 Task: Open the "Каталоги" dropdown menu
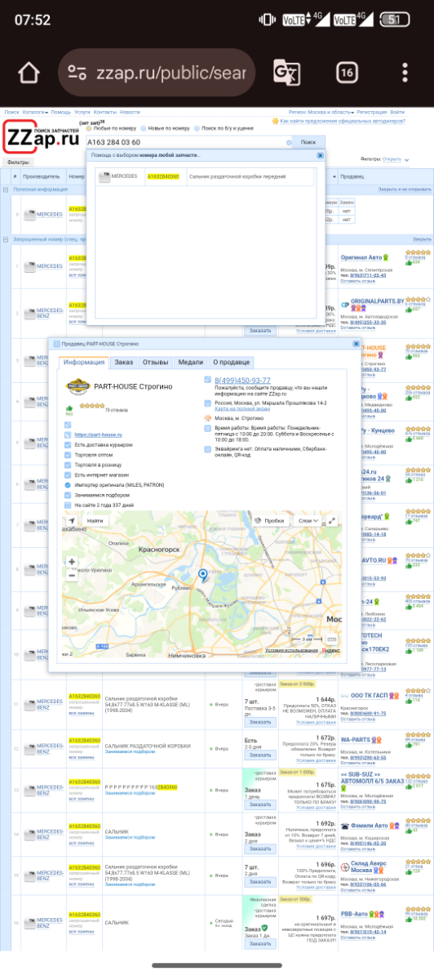[x=35, y=112]
